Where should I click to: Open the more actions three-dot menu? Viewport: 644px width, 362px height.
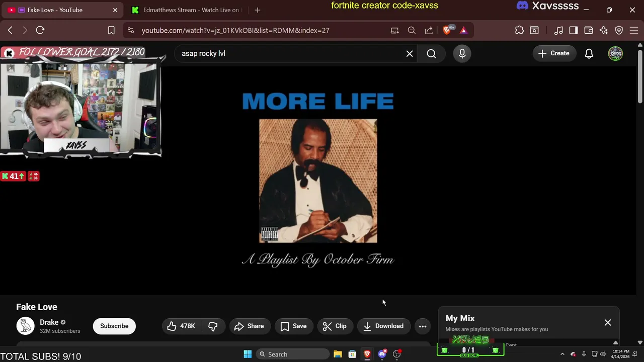tap(423, 326)
